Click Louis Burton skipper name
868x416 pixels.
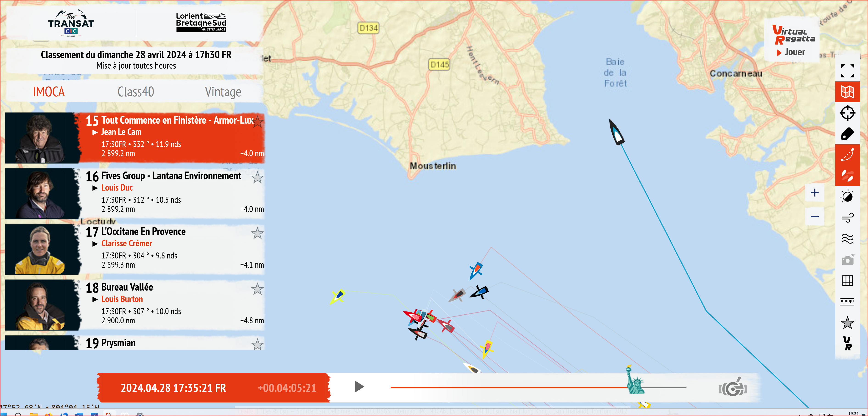tap(122, 299)
